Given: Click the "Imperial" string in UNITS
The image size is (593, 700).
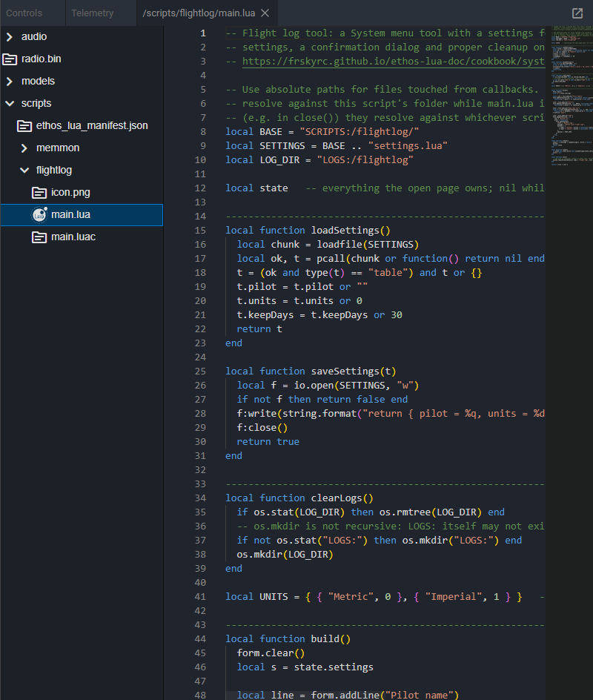Looking at the screenshot, I should [x=454, y=597].
